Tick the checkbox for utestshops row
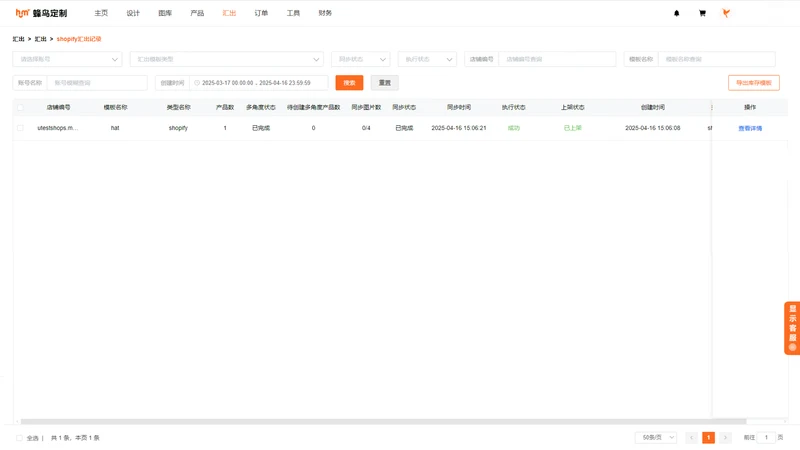Image resolution: width=800 pixels, height=450 pixels. point(20,128)
